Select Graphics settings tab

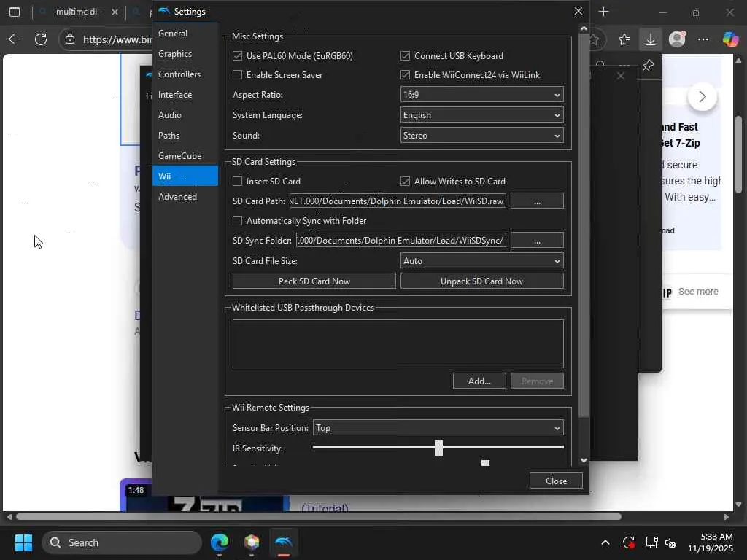185,54
